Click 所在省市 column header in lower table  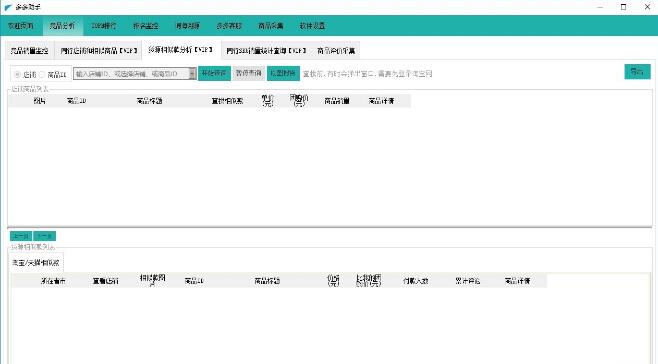[53, 281]
